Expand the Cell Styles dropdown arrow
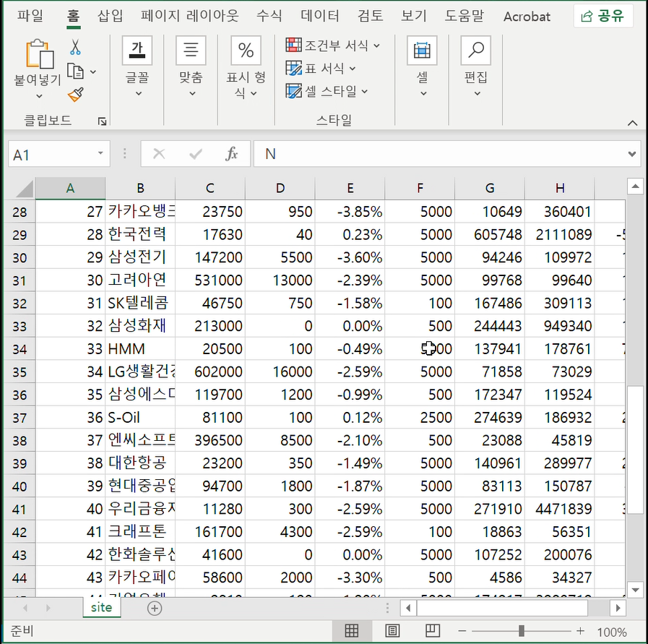Screen dimensions: 648x644 (365, 91)
